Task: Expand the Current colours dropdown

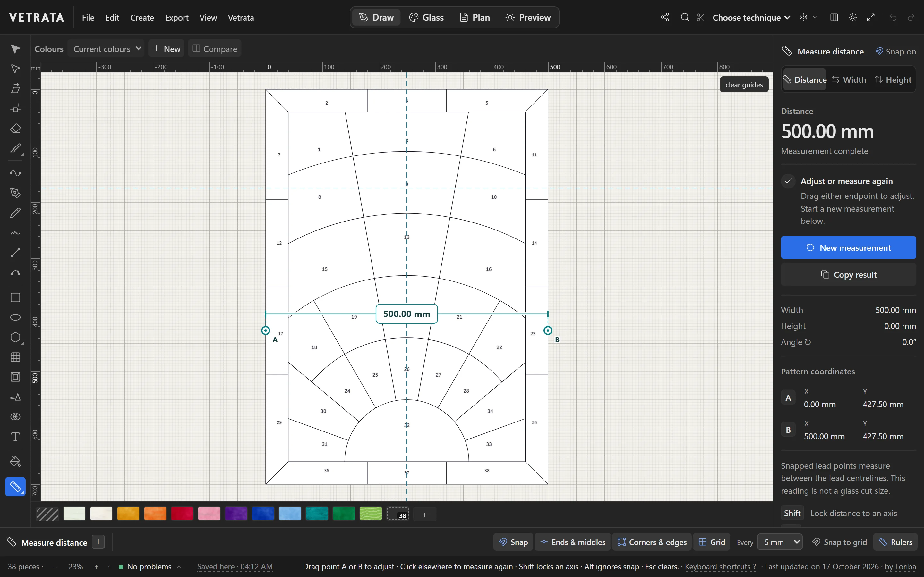Action: [107, 49]
